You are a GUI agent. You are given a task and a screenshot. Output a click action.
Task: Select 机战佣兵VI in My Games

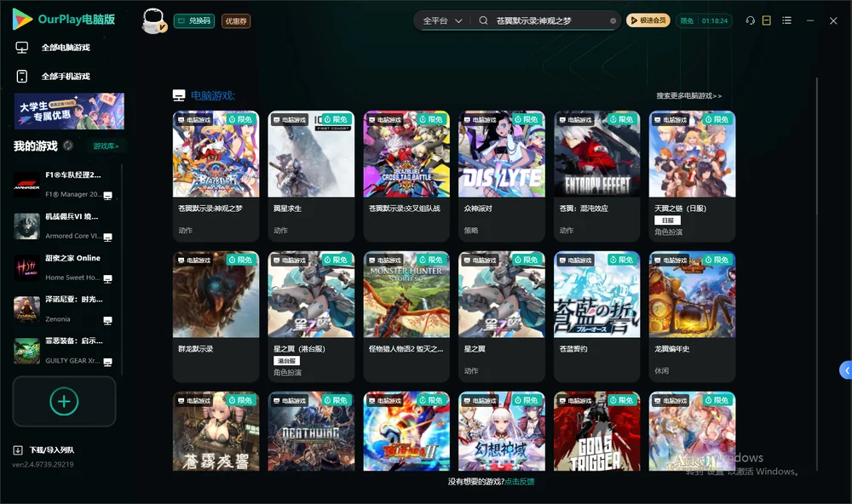(x=63, y=226)
